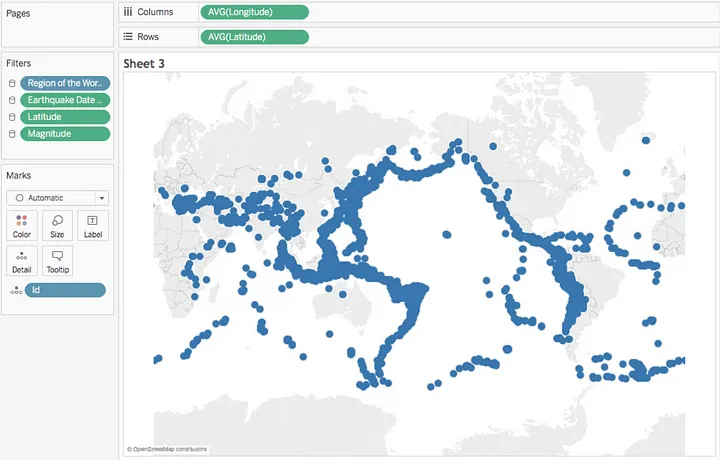This screenshot has height=460, width=720.
Task: Click the data source icon beside the Earthquake Date filter
Action: pyautogui.click(x=12, y=100)
